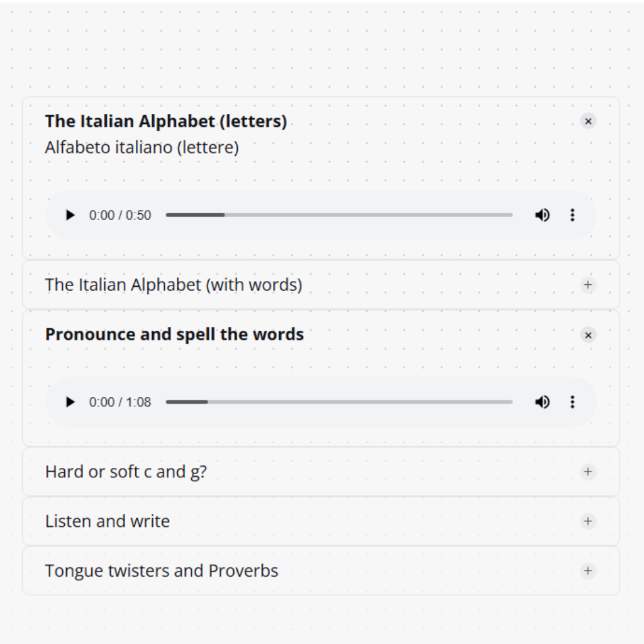This screenshot has width=644, height=644.
Task: Expand Tongue twisters and Proverbs plus icon
Action: pyautogui.click(x=588, y=571)
